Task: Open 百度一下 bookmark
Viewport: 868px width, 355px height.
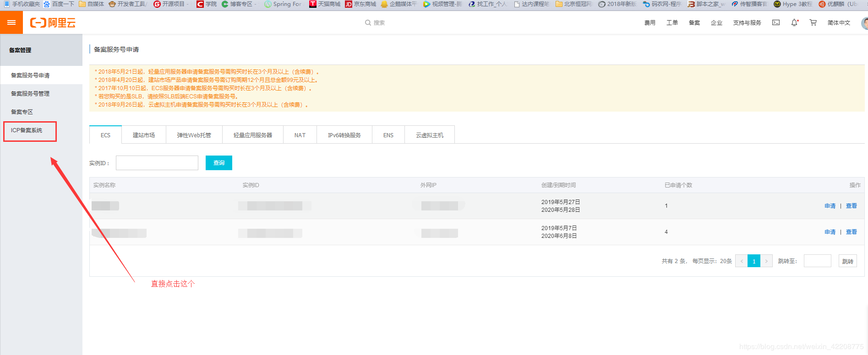Action: 59,4
